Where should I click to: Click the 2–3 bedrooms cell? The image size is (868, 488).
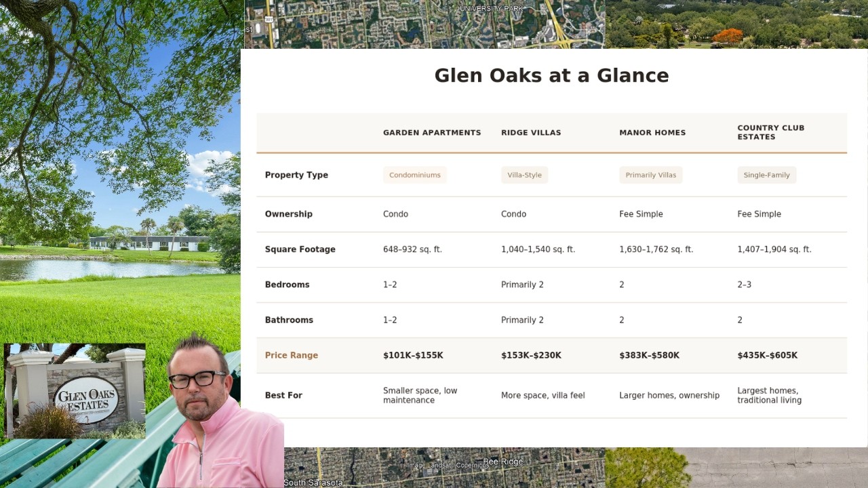click(x=744, y=285)
